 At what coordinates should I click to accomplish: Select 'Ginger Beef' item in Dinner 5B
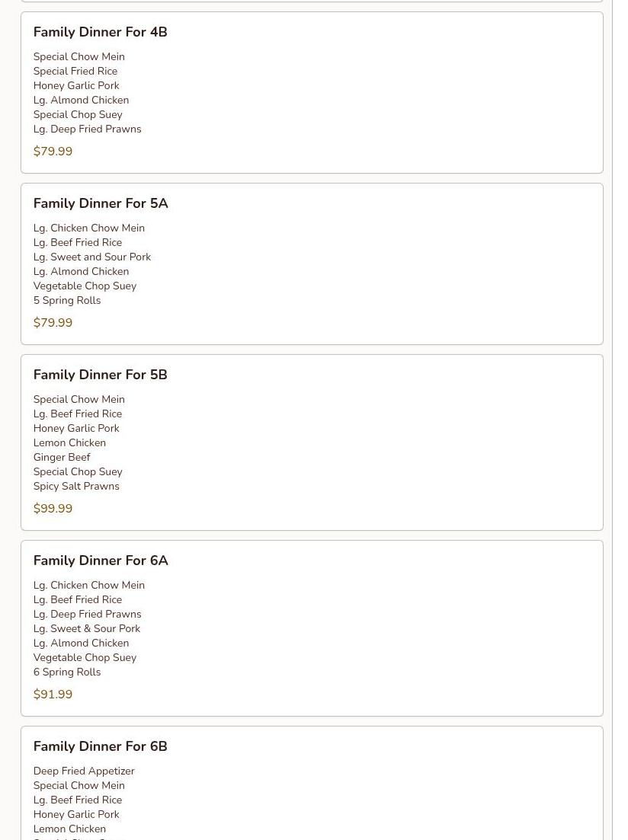coord(62,458)
